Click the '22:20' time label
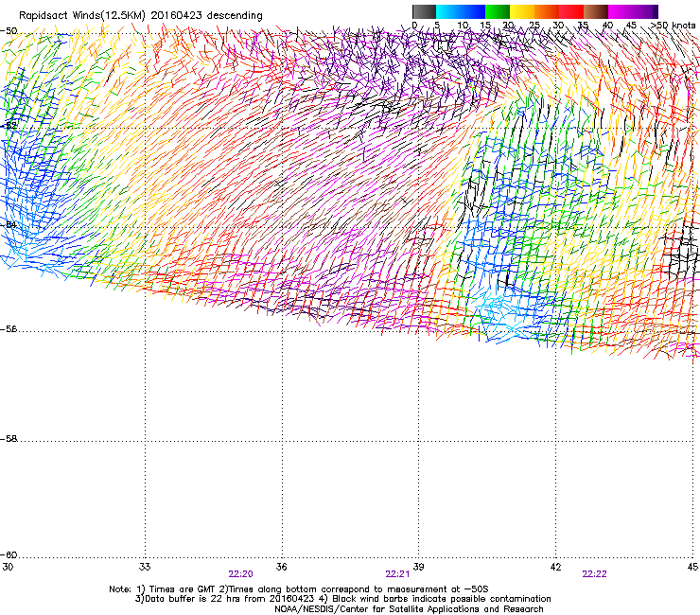The height and width of the screenshot is (615, 700). pyautogui.click(x=240, y=574)
